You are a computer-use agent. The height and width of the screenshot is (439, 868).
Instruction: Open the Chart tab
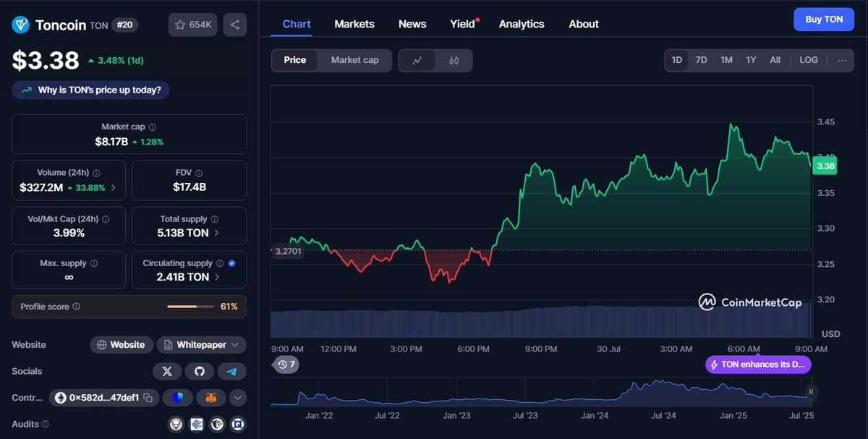(297, 24)
